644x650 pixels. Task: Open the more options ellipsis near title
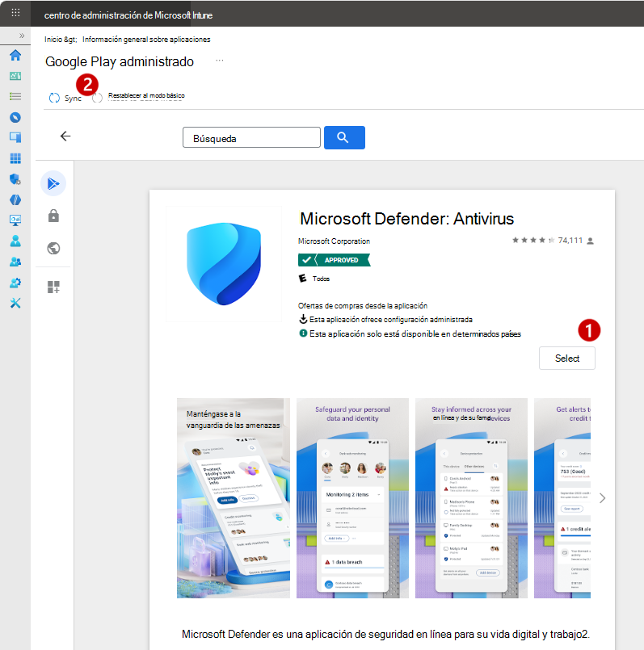click(220, 61)
